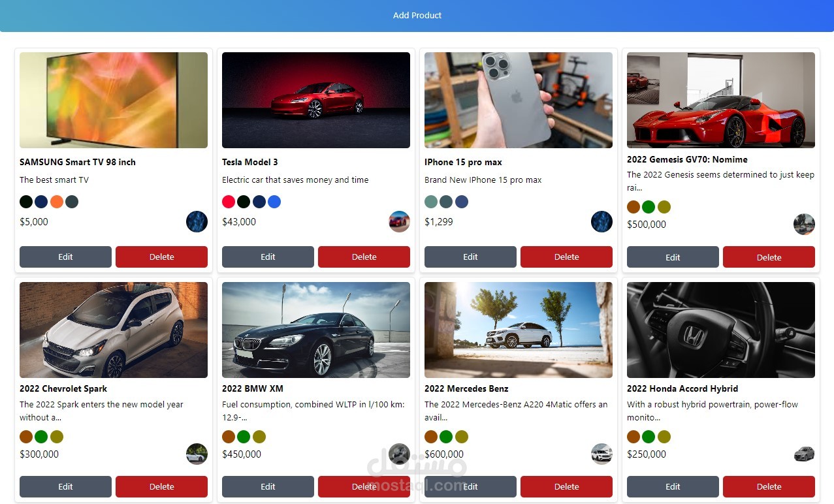Click the 2022 Honda Accord Hybrid photo
This screenshot has height=504, width=834.
(x=720, y=330)
